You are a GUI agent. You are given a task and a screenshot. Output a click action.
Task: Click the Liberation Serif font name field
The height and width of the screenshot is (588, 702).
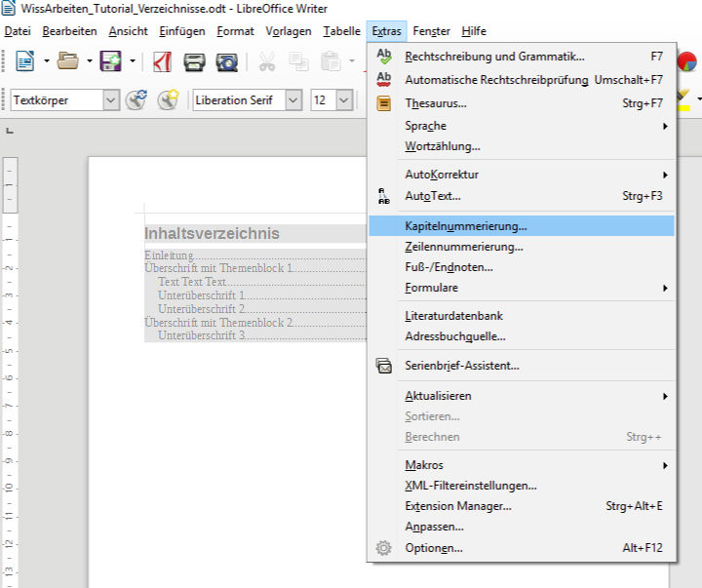point(240,99)
